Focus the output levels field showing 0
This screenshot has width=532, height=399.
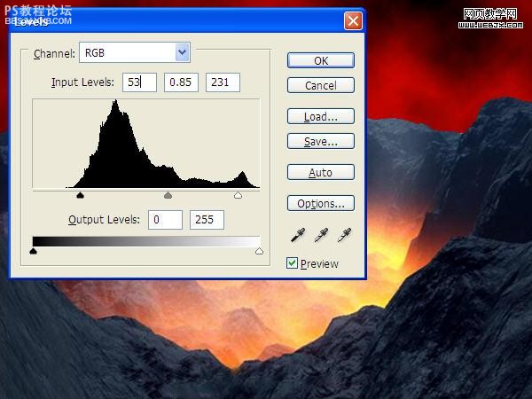point(165,220)
